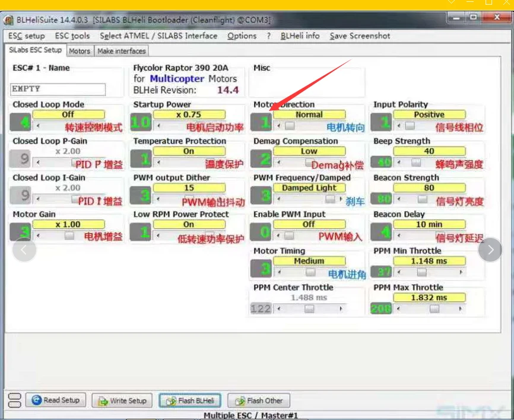This screenshot has width=514, height=420.
Task: Click the PPM Max Throttle value box showing 208
Action: [x=381, y=308]
